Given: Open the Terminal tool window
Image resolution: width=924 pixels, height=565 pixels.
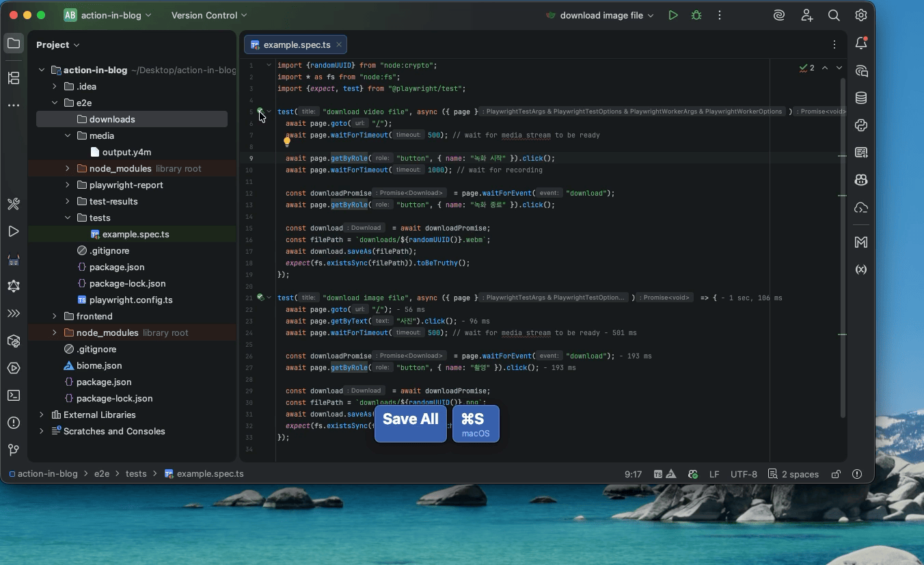Looking at the screenshot, I should click(x=14, y=395).
